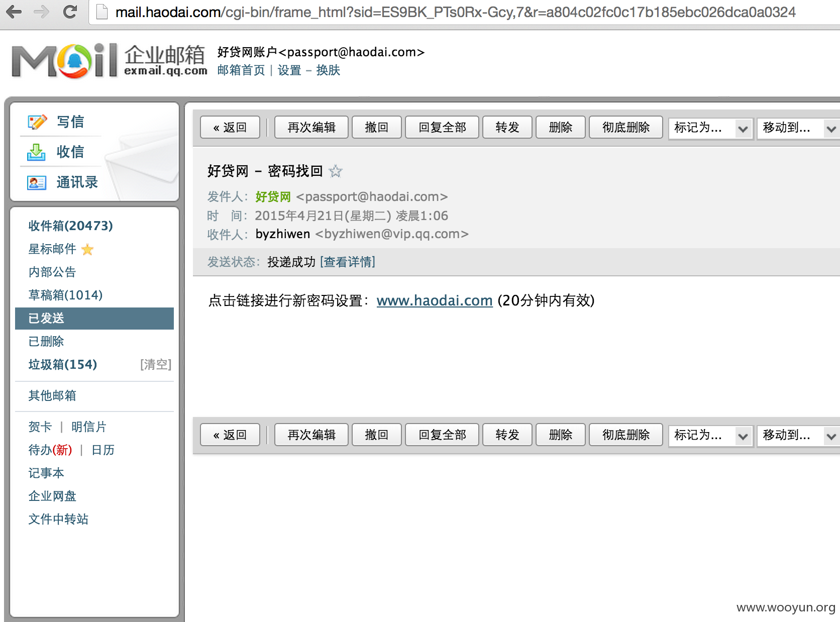This screenshot has height=622, width=840.
Task: Click the 通讯录 contacts link
Action: pos(77,182)
